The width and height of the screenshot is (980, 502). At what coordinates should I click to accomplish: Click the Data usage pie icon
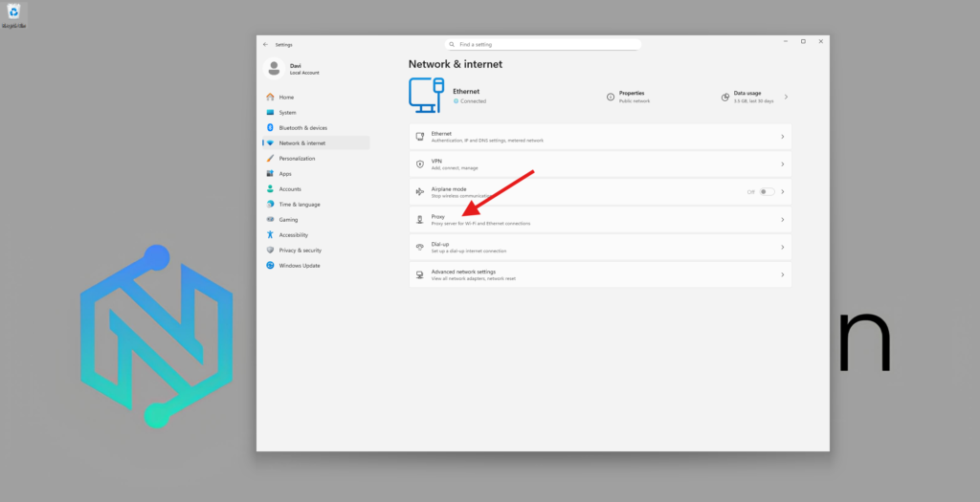pos(725,98)
